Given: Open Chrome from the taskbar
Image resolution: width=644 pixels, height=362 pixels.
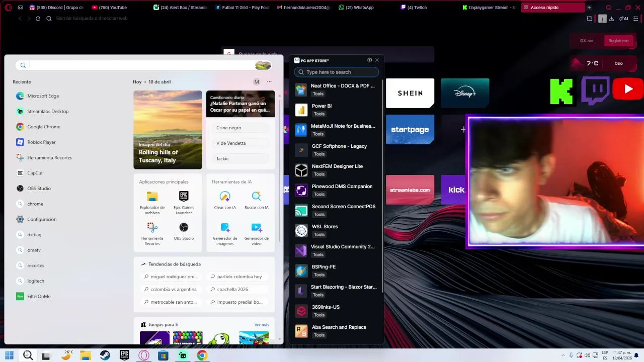Looking at the screenshot, I should click(x=202, y=355).
